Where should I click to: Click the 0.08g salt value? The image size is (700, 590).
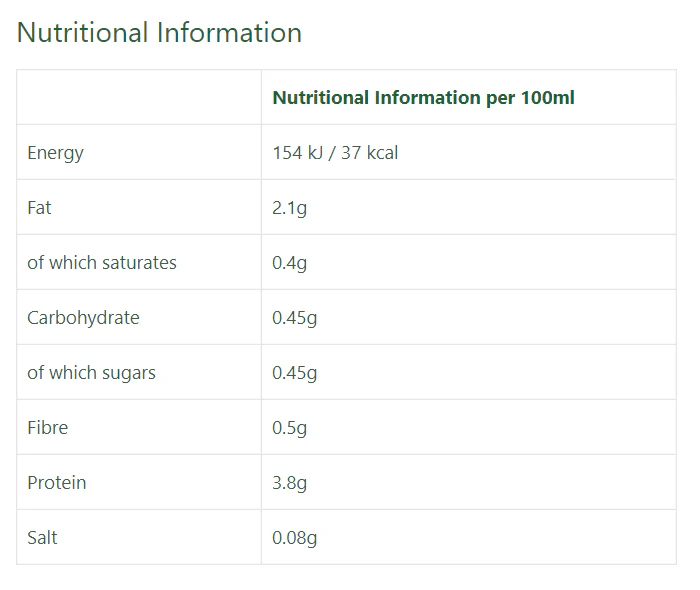[x=294, y=538]
